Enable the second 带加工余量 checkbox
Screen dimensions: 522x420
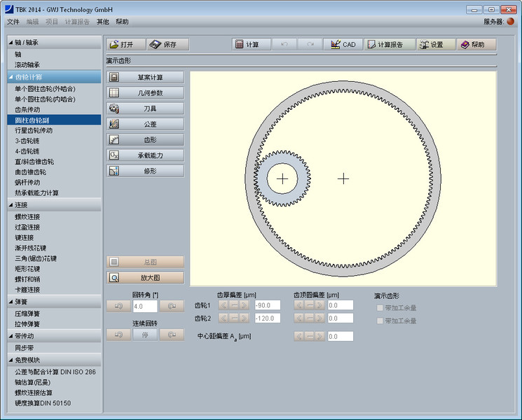pyautogui.click(x=380, y=321)
